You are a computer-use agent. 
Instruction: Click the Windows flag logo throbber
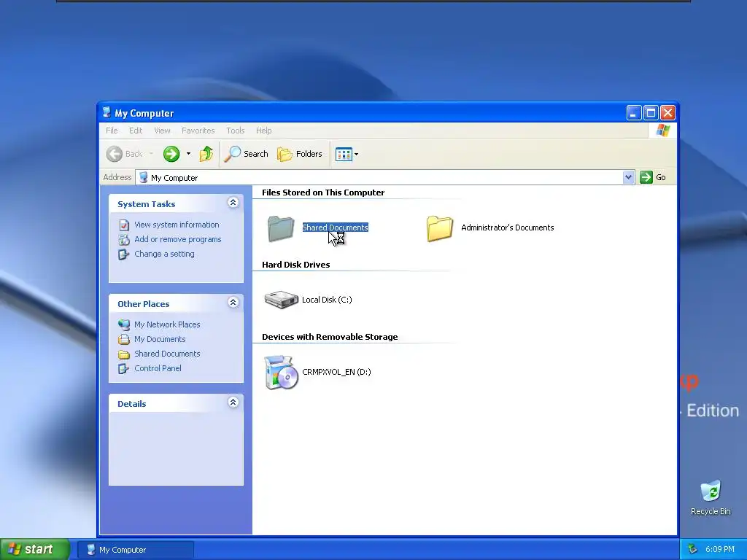coord(662,131)
